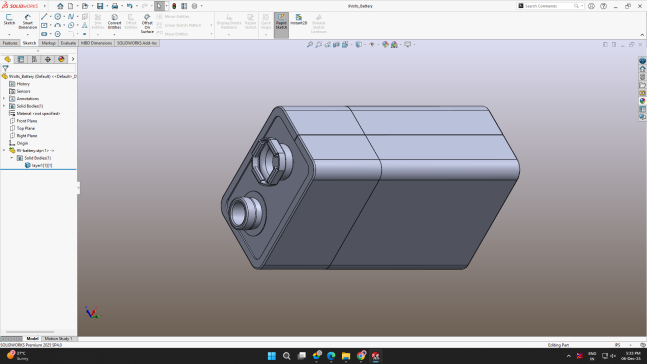The width and height of the screenshot is (647, 364).
Task: Open the SOLIDWORKS menu flyout arrow
Action: tap(45, 6)
